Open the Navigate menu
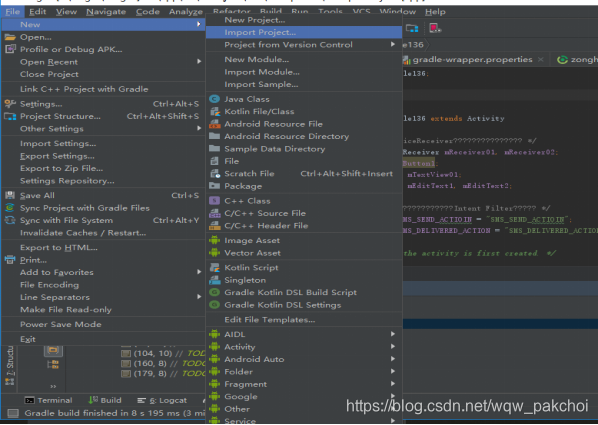 (x=106, y=12)
